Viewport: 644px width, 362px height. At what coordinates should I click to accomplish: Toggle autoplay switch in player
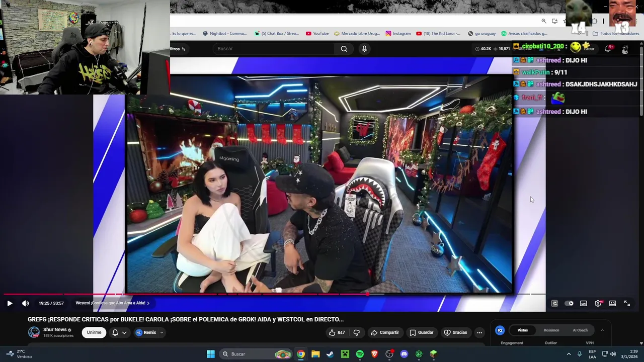tap(569, 303)
